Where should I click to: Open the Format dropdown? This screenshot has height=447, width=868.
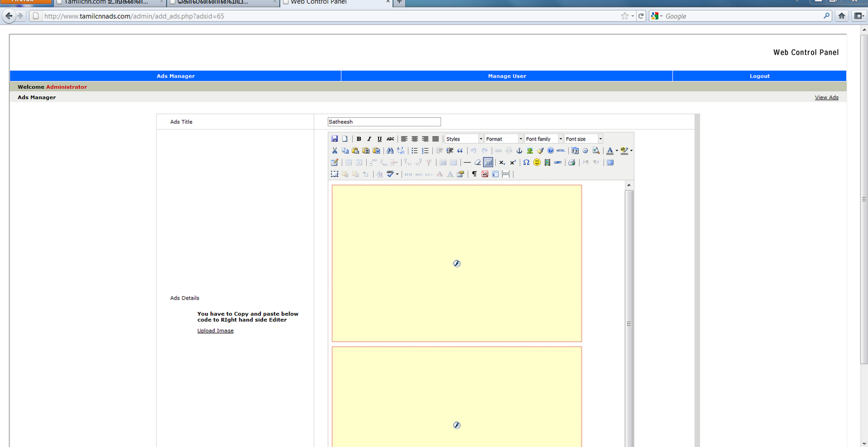pos(504,139)
